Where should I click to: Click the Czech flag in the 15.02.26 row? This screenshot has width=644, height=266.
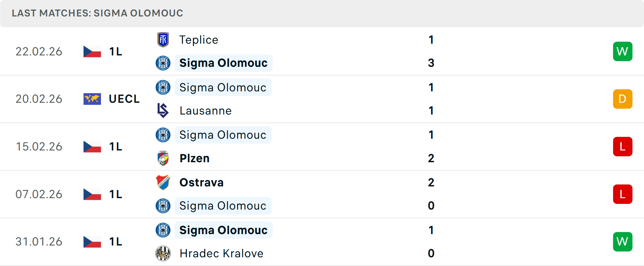point(92,146)
